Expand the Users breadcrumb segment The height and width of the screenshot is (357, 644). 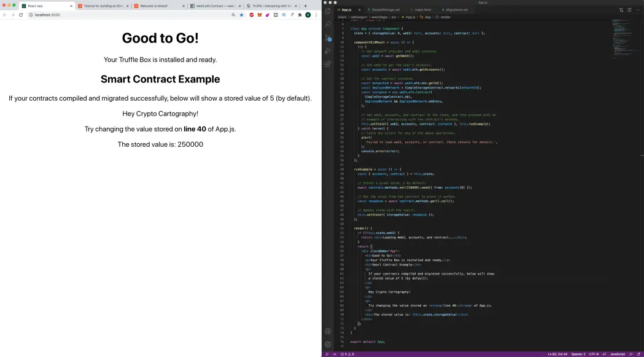tap(342, 17)
